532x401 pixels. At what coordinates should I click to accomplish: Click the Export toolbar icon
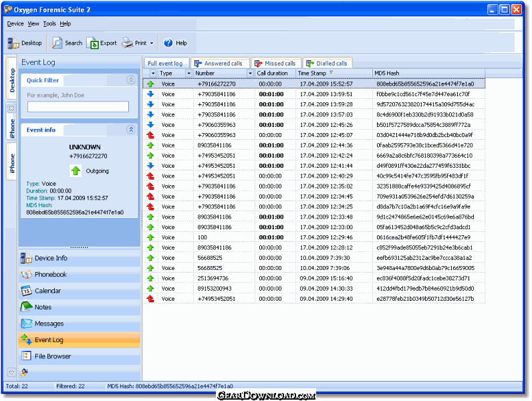coord(93,43)
